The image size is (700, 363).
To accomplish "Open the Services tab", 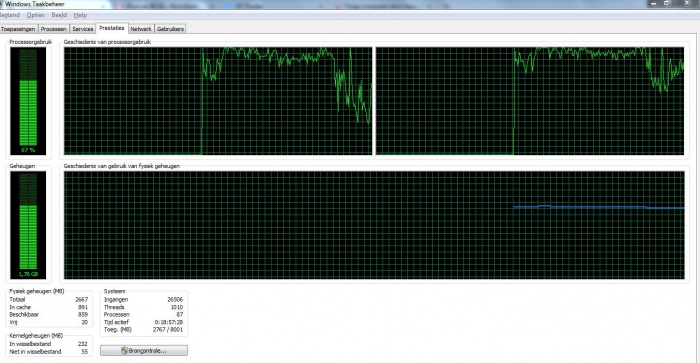I will coord(83,29).
